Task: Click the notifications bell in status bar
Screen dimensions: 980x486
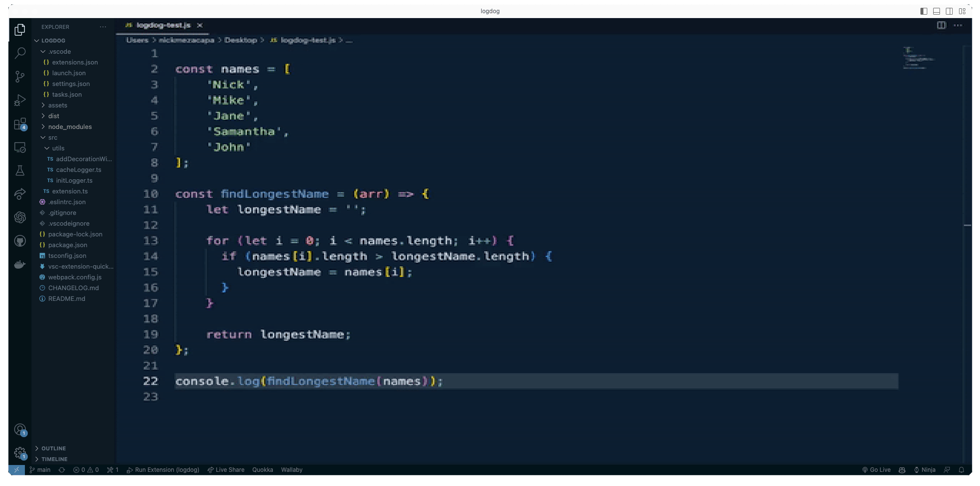Action: [x=961, y=470]
